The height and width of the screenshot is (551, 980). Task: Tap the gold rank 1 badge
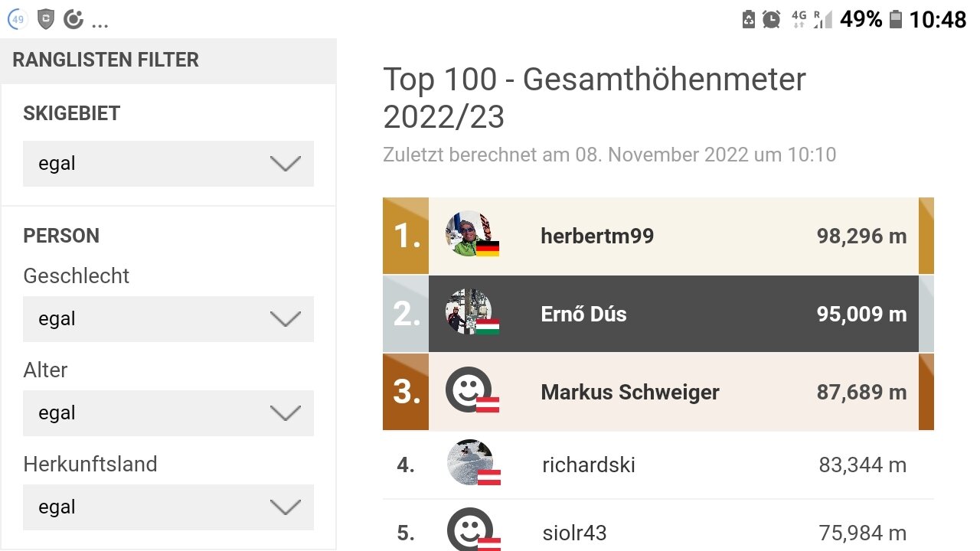(x=406, y=236)
